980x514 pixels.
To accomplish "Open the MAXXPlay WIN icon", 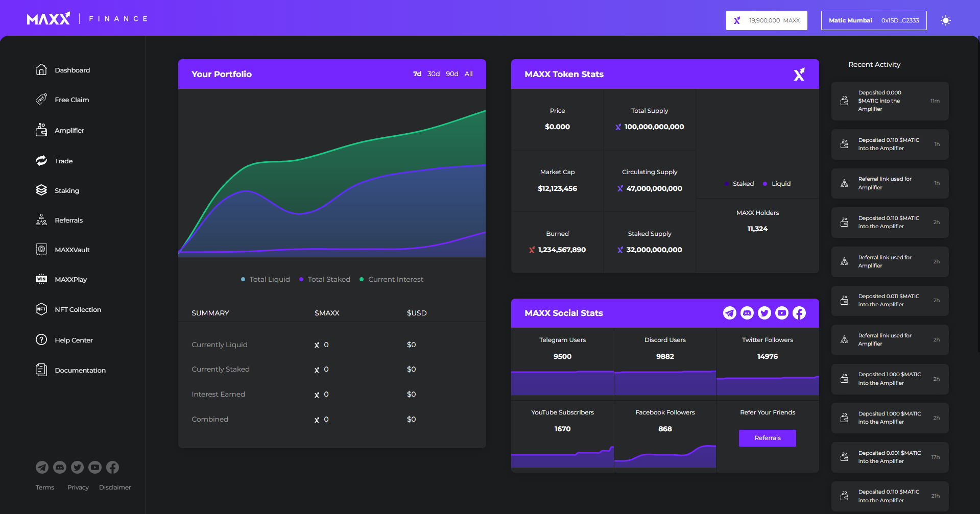I will click(41, 279).
